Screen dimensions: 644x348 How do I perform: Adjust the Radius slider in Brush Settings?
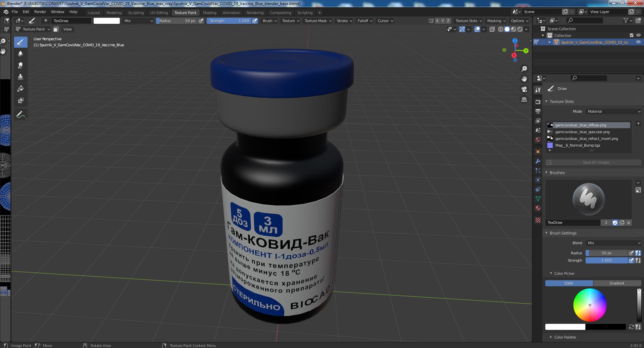[606, 253]
